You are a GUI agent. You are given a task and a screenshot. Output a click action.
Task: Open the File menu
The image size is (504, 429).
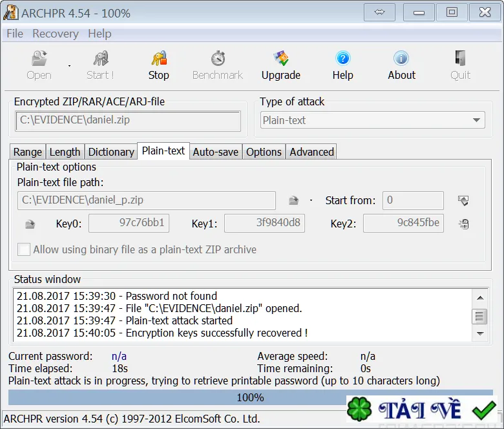click(15, 34)
